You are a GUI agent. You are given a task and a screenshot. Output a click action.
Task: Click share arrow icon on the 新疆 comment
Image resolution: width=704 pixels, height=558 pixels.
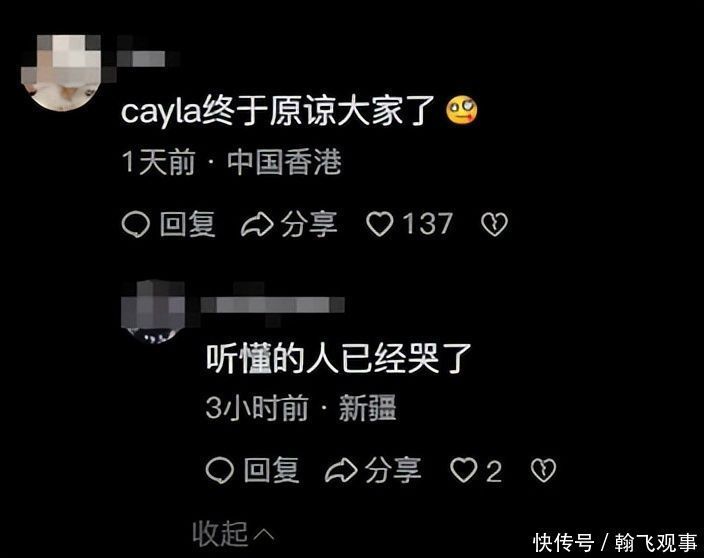click(x=341, y=470)
